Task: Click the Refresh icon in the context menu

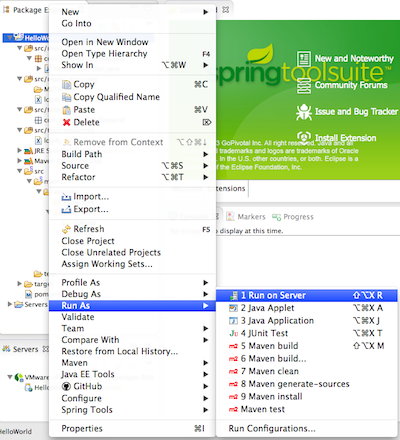Action: click(66, 229)
